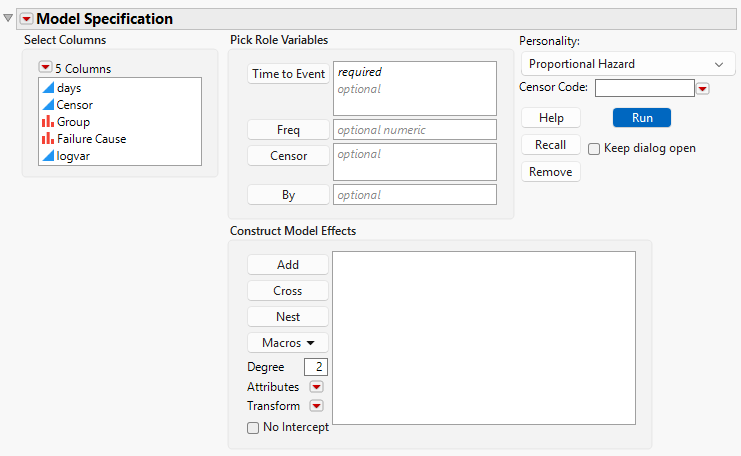
Task: Open the Censor Code dropdown arrow
Action: coord(703,89)
